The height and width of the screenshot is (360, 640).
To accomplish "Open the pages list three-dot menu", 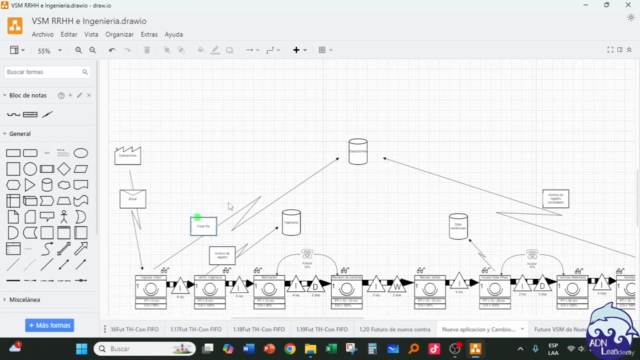I will [x=105, y=329].
